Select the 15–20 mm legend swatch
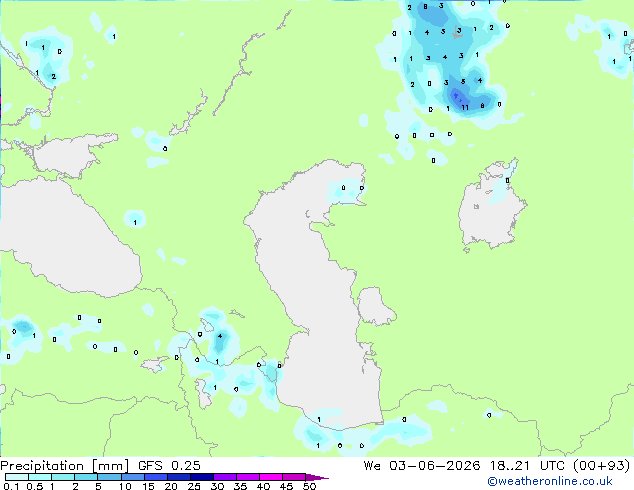Image resolution: width=634 pixels, height=490 pixels. pyautogui.click(x=156, y=477)
